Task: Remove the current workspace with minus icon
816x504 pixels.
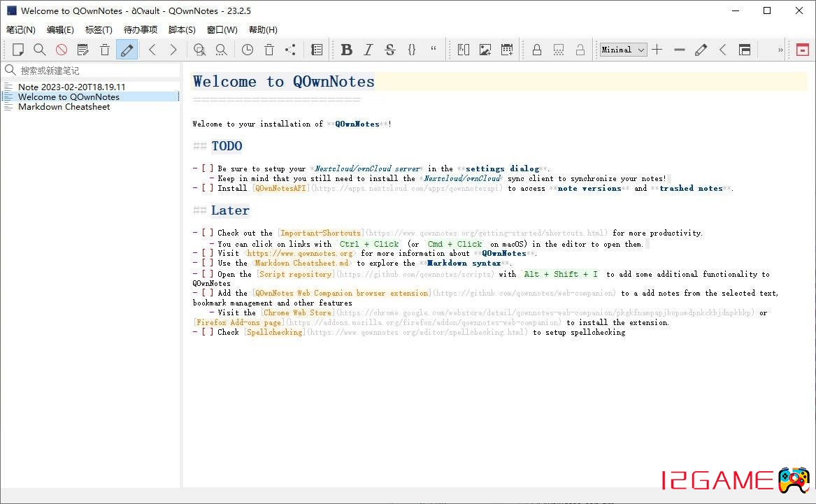Action: [x=679, y=50]
